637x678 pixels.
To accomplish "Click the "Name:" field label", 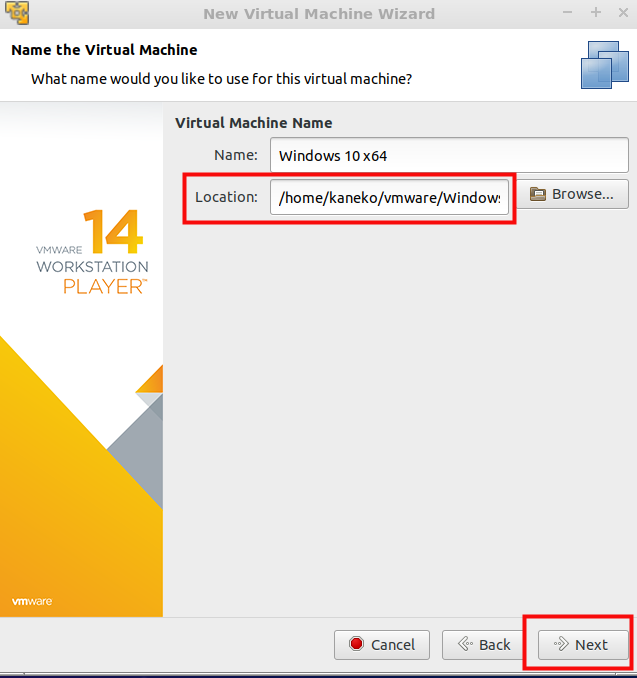I will pos(236,155).
